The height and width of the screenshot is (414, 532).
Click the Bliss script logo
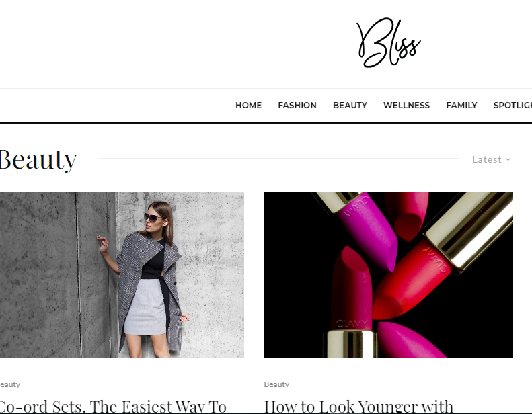[389, 42]
